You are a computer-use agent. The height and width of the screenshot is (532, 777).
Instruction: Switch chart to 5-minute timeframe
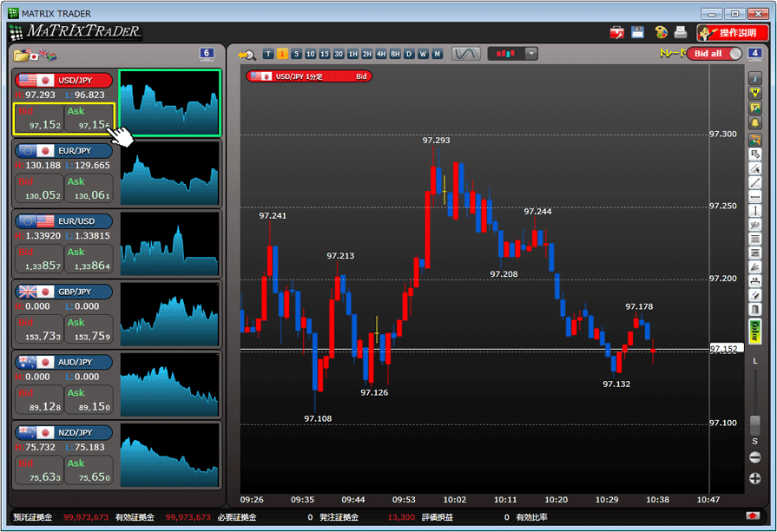coord(296,54)
